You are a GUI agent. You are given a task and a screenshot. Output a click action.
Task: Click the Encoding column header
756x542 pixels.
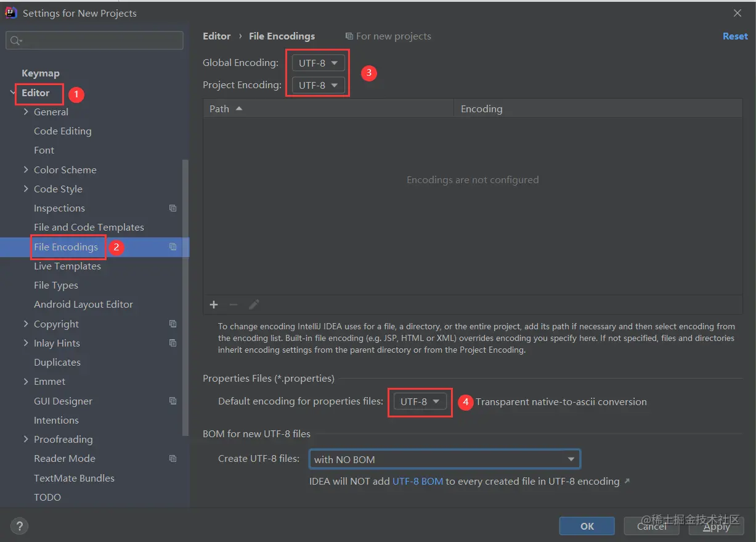[598, 109]
